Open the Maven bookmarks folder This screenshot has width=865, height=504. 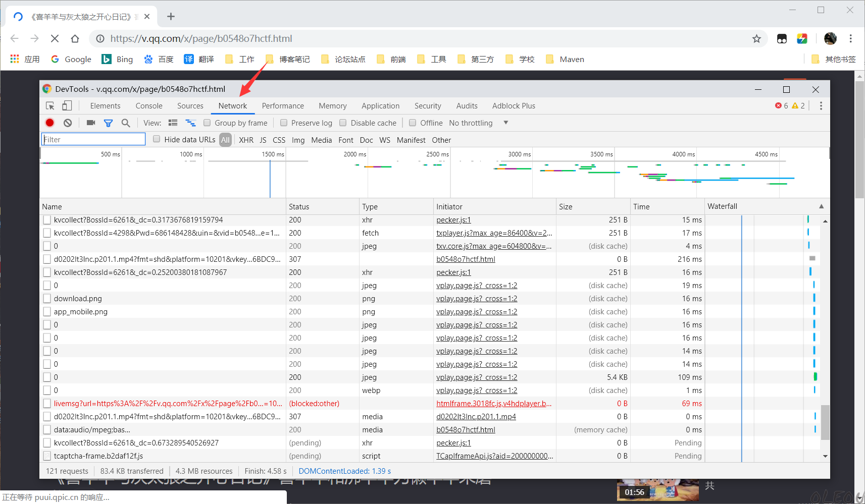coord(565,59)
